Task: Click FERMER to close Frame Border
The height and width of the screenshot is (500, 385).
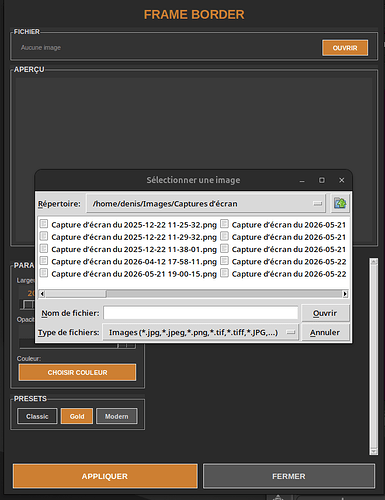Action: [x=289, y=476]
